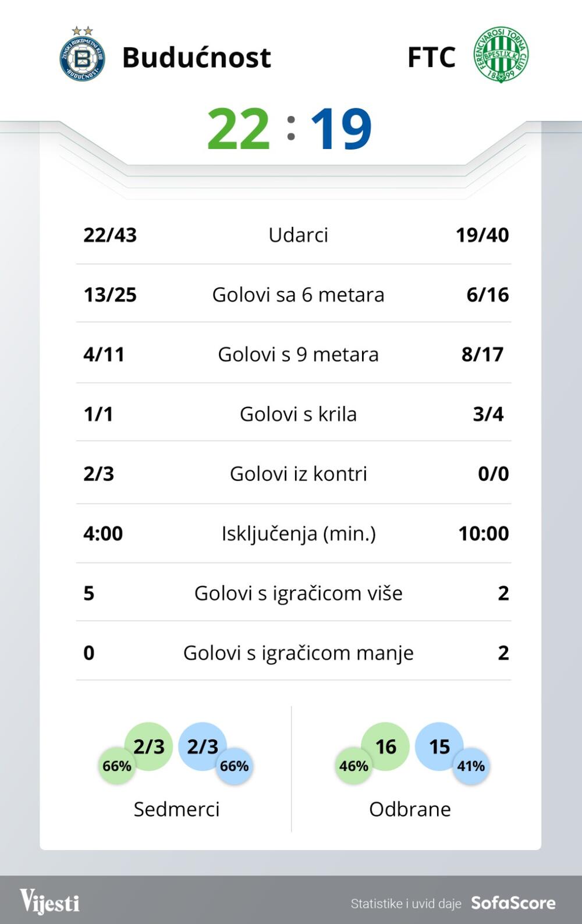Click the green 46% saves badge

(354, 766)
